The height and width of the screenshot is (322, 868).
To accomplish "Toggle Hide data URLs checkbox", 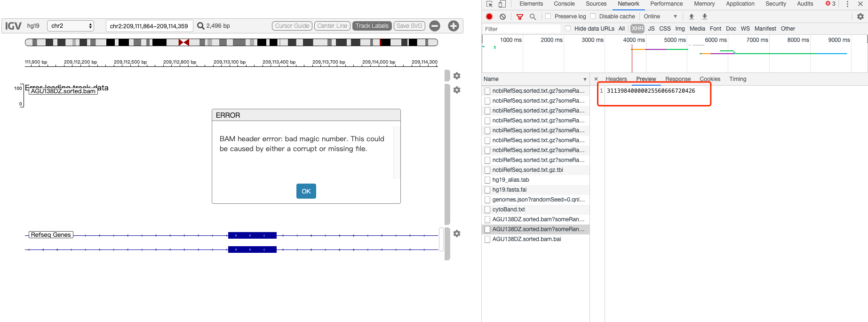I will (568, 29).
